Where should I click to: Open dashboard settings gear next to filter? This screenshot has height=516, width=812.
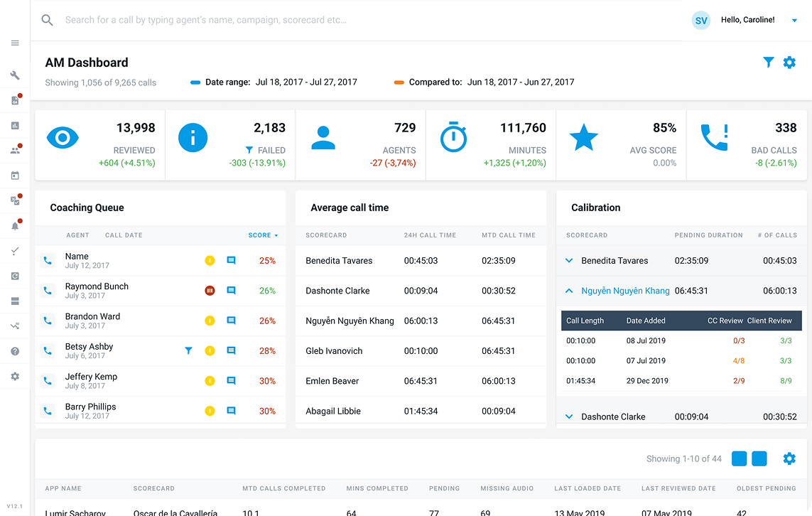[789, 63]
